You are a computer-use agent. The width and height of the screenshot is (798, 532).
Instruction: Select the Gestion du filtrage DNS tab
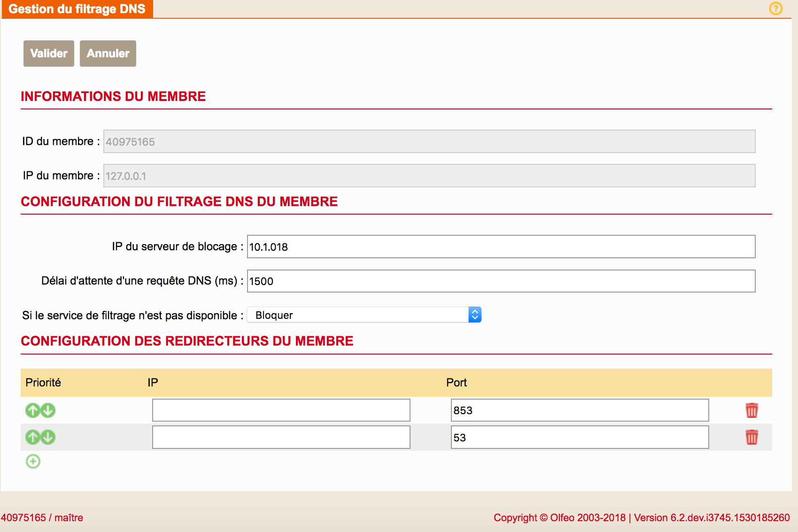(x=77, y=9)
